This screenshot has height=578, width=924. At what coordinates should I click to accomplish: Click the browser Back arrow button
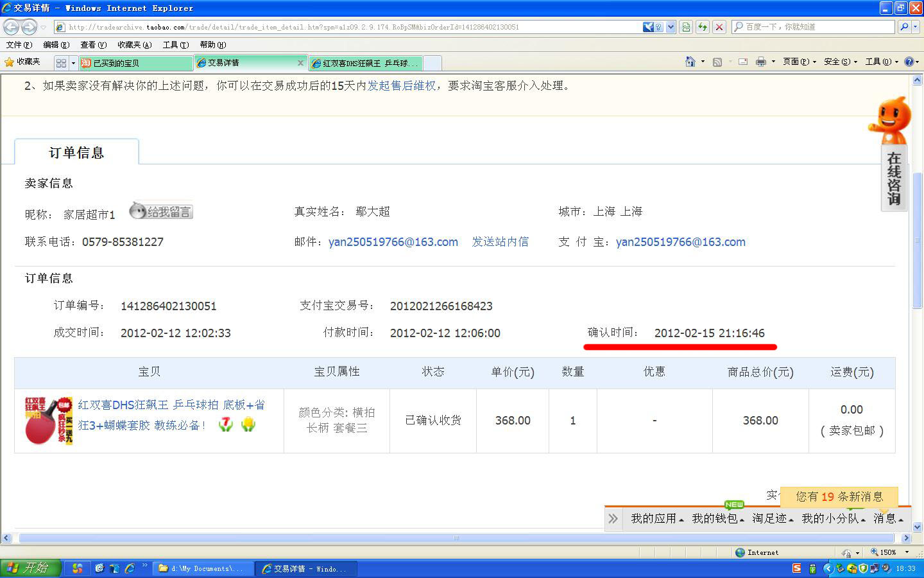[12, 27]
